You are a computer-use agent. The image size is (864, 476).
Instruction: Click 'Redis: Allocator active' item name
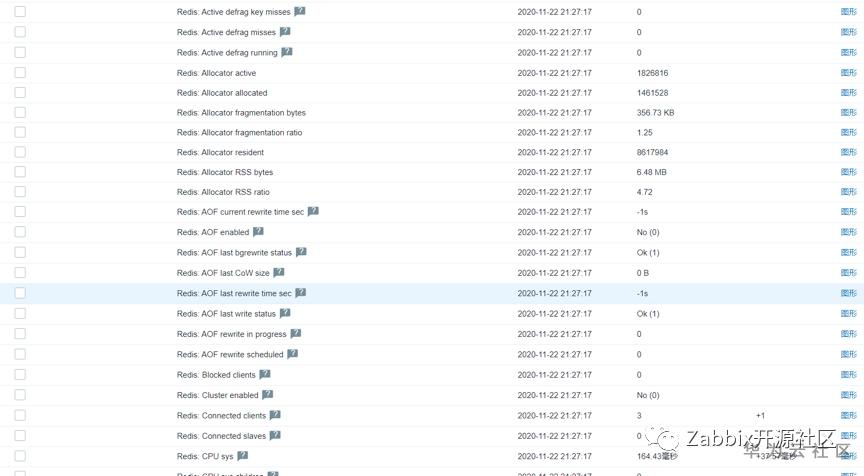[x=216, y=73]
